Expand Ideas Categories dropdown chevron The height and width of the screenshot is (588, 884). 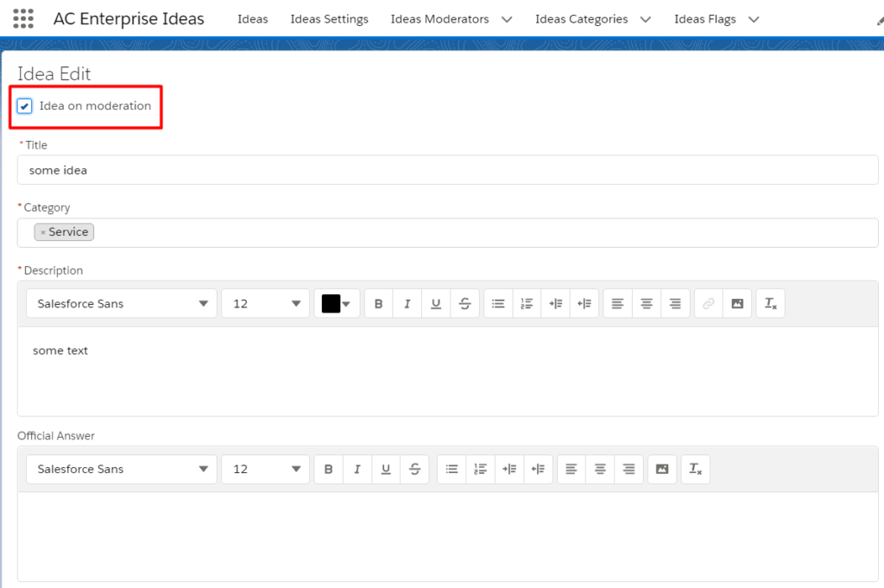pos(646,19)
